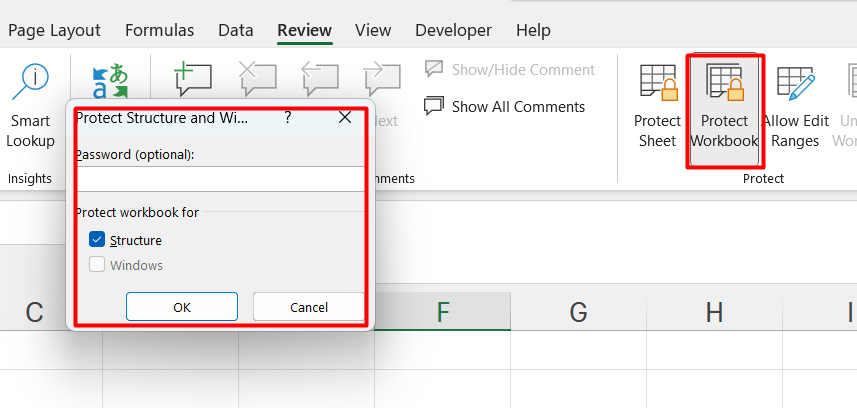
Task: Close the Protect Structure dialog
Action: [345, 117]
